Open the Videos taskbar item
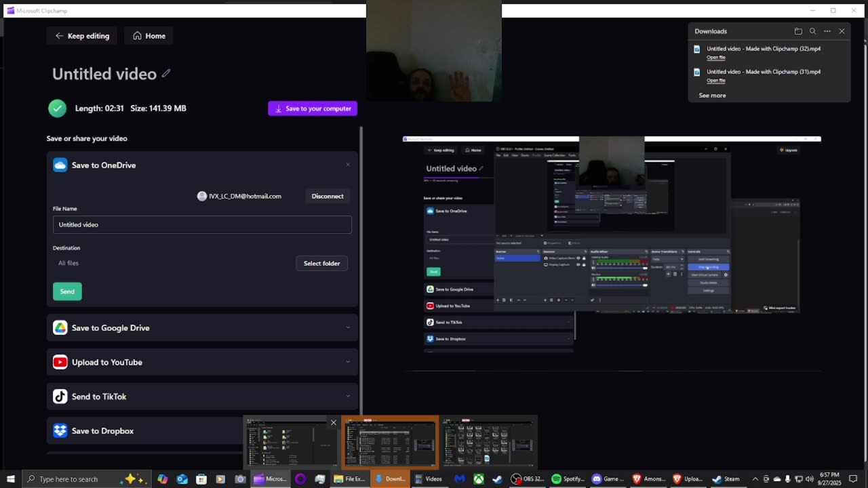This screenshot has height=488, width=868. pos(429,479)
